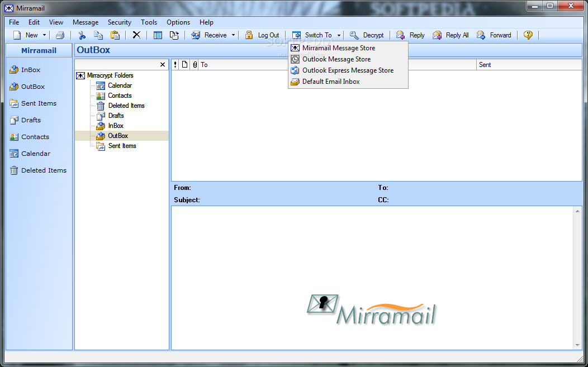Open InBox in the Mirramail sidebar
The image size is (588, 367).
tap(25, 70)
